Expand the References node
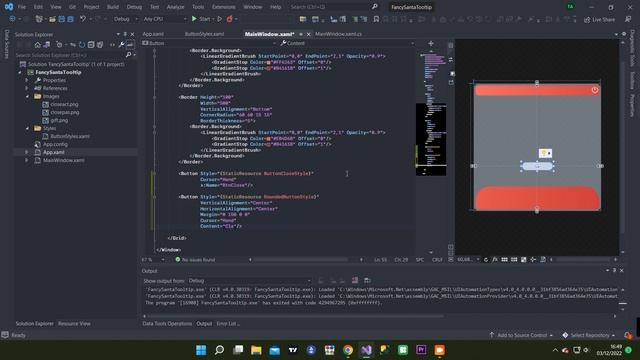Image resolution: width=640 pixels, height=360 pixels. (x=27, y=88)
